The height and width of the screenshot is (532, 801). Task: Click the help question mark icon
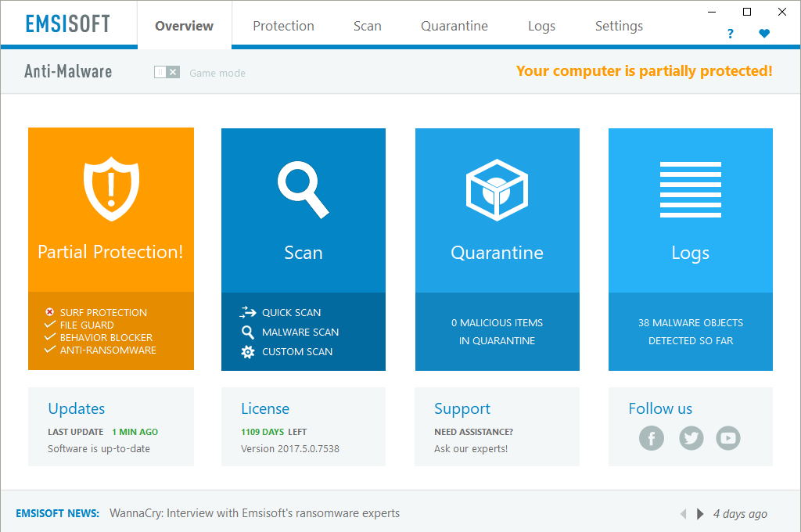(731, 34)
